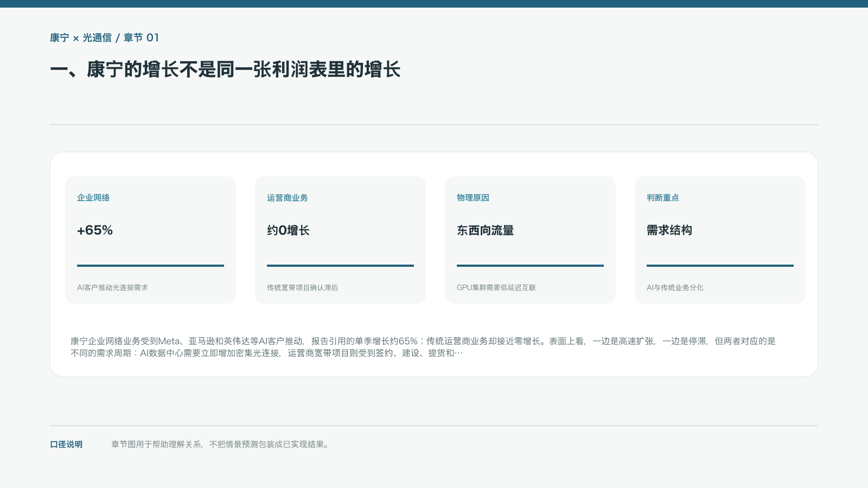Click the 企业网络 card label
The image size is (868, 488).
(93, 197)
